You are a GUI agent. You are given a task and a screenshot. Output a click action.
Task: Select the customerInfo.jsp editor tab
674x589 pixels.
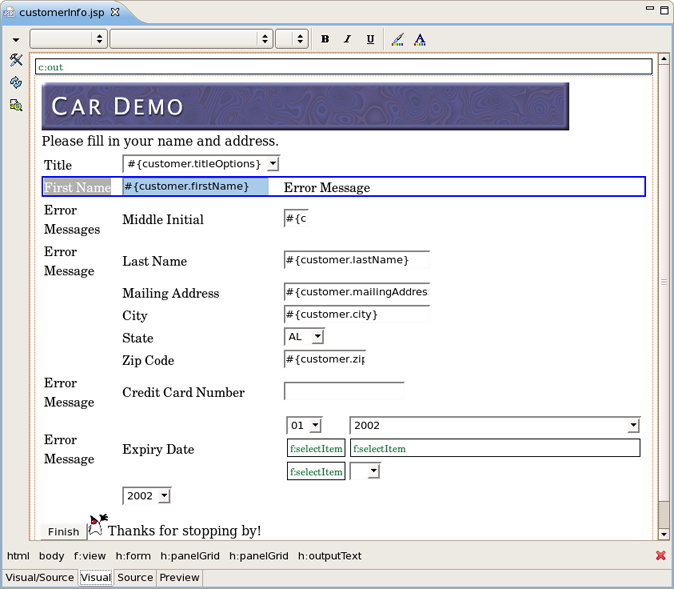point(61,12)
